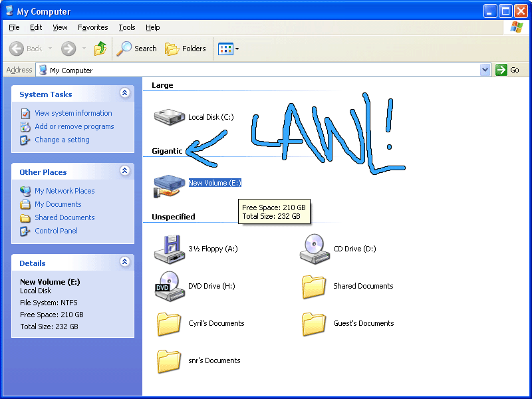
Task: Click the Control Panel icon in Other Places
Action: tap(25, 231)
